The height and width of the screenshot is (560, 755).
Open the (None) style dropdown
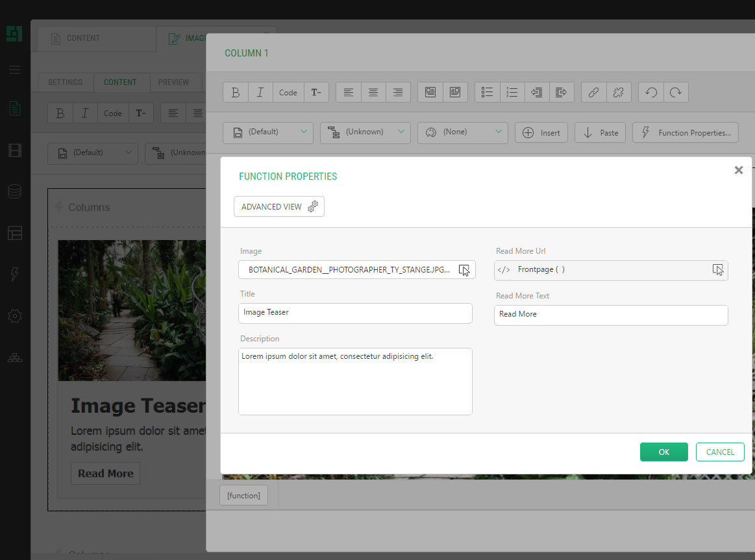tap(463, 132)
